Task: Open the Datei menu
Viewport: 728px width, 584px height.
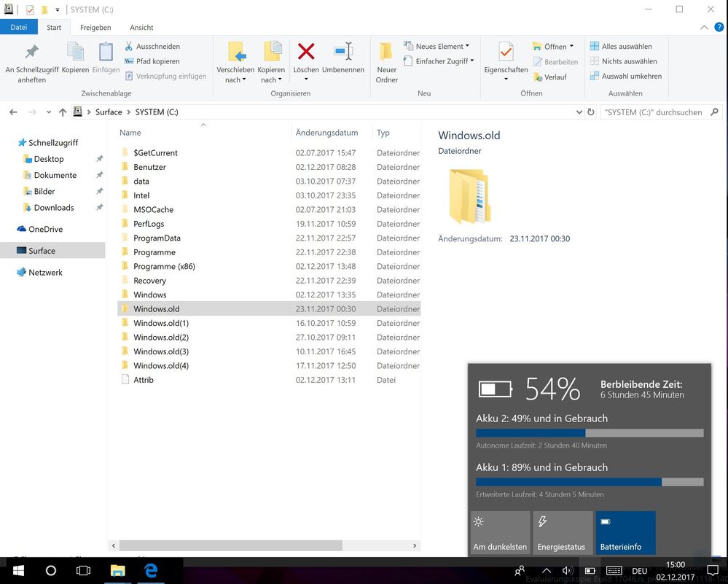Action: [x=18, y=28]
